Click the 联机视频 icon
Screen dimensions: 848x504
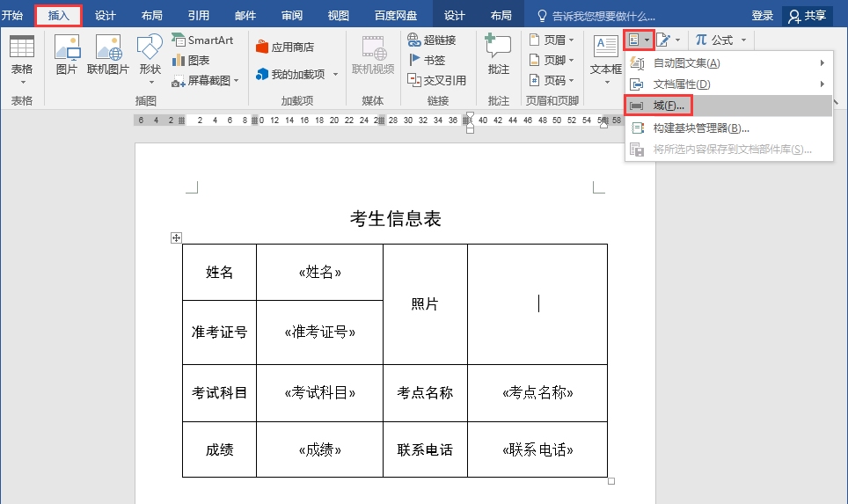point(373,54)
